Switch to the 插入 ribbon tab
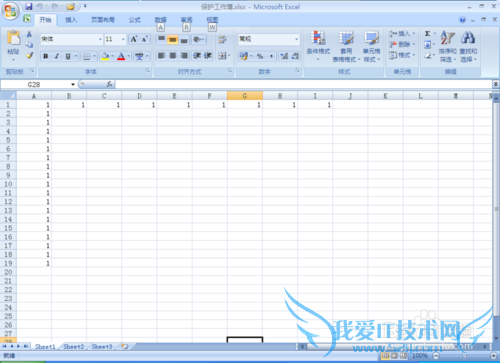The image size is (500, 363). (x=71, y=20)
